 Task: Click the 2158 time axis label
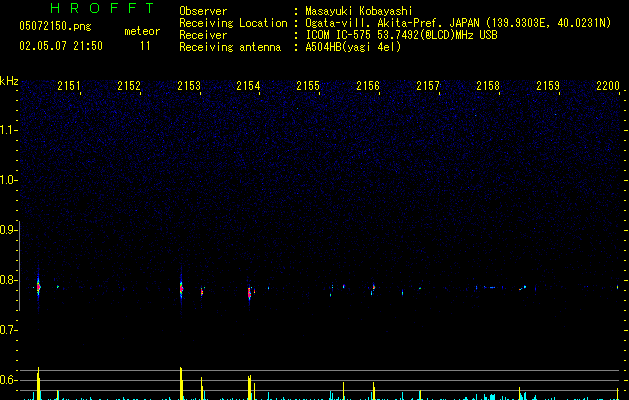click(x=488, y=85)
